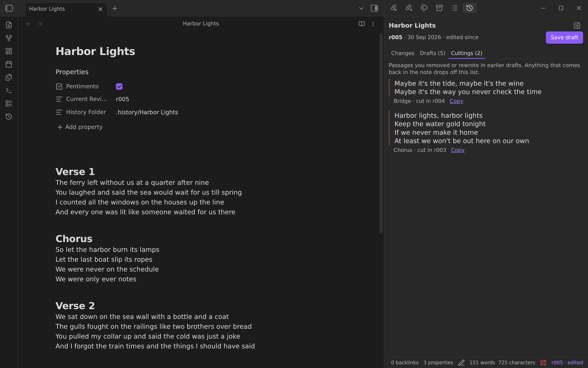The height and width of the screenshot is (368, 588).
Task: Select the Cuttings (2) tab
Action: point(467,53)
